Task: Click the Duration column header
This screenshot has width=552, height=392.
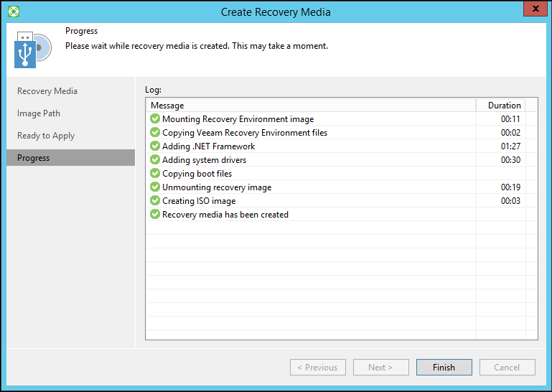Action: tap(504, 106)
